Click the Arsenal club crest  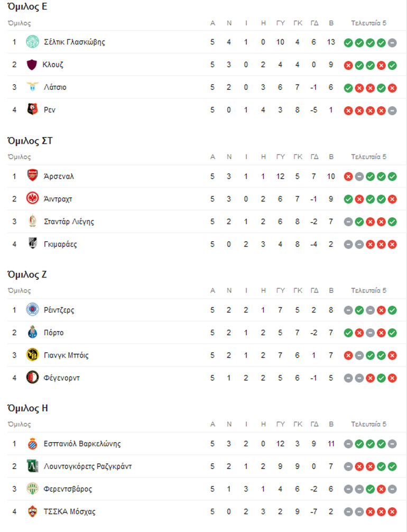[33, 176]
